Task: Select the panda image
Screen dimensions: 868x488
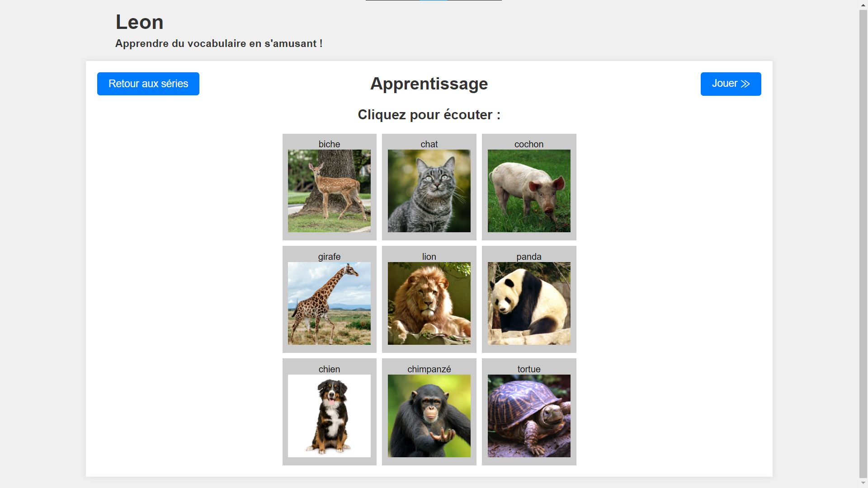Action: click(x=529, y=303)
